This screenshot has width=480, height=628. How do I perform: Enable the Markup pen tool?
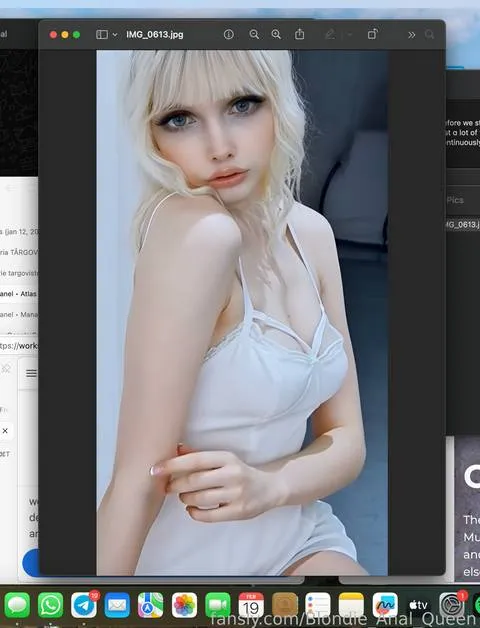tap(330, 34)
